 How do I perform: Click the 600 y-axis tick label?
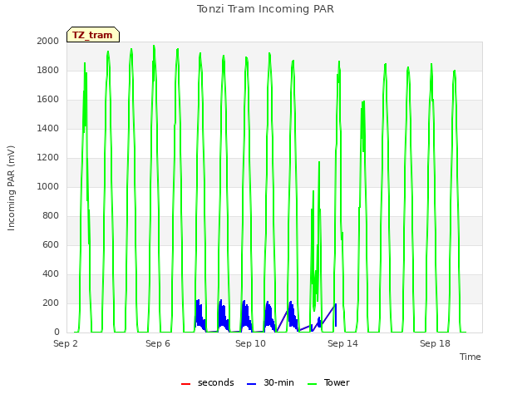point(51,244)
